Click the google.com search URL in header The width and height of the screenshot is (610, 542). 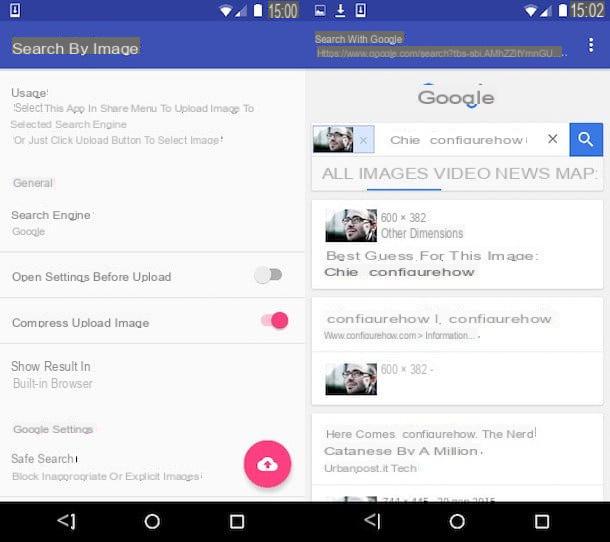(441, 53)
